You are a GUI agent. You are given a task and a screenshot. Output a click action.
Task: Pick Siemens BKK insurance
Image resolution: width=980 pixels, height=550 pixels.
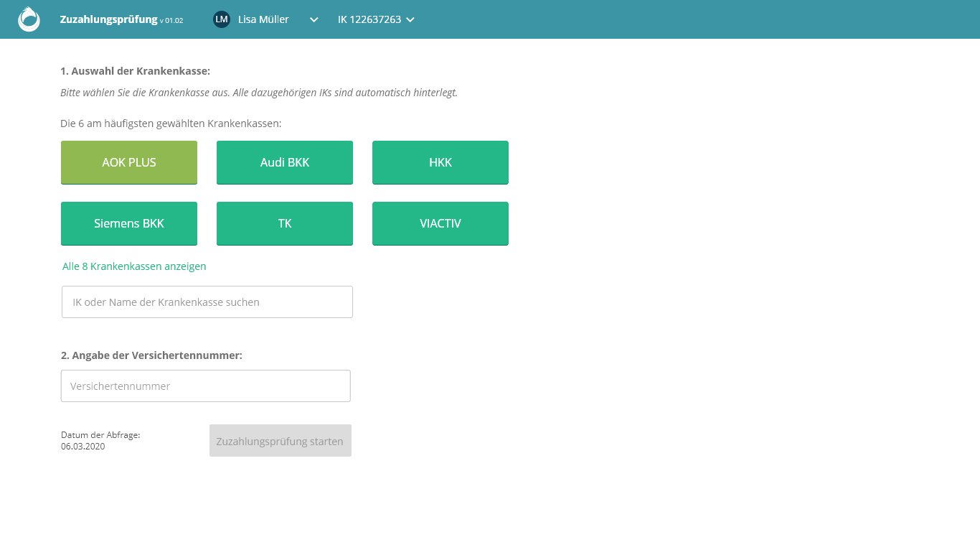129,224
